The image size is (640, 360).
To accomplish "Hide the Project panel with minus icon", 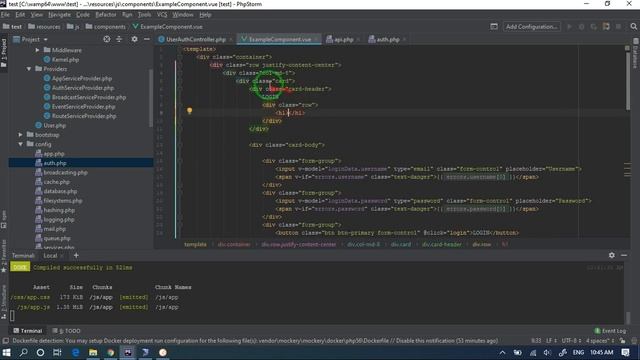I will tap(147, 39).
